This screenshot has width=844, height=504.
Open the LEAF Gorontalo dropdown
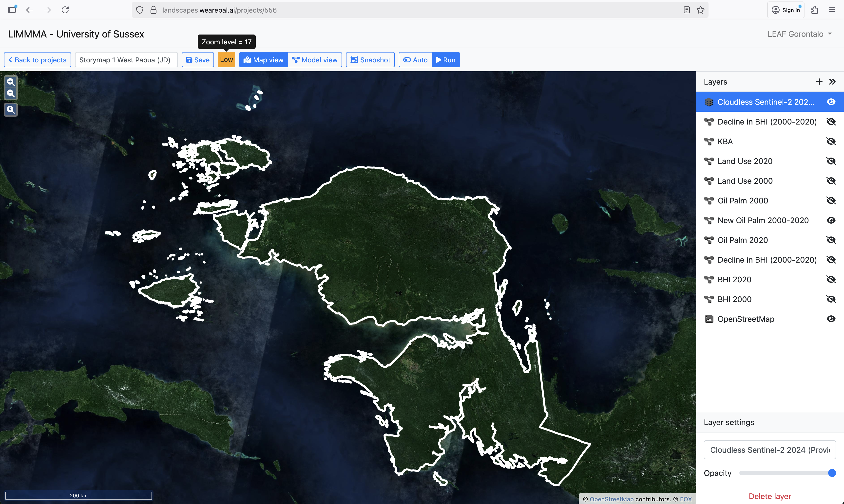coord(800,34)
